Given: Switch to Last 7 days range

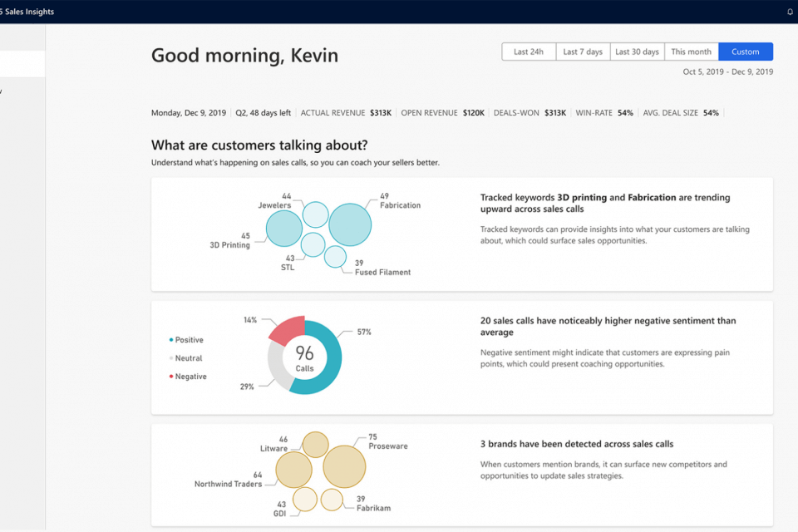Looking at the screenshot, I should click(583, 52).
